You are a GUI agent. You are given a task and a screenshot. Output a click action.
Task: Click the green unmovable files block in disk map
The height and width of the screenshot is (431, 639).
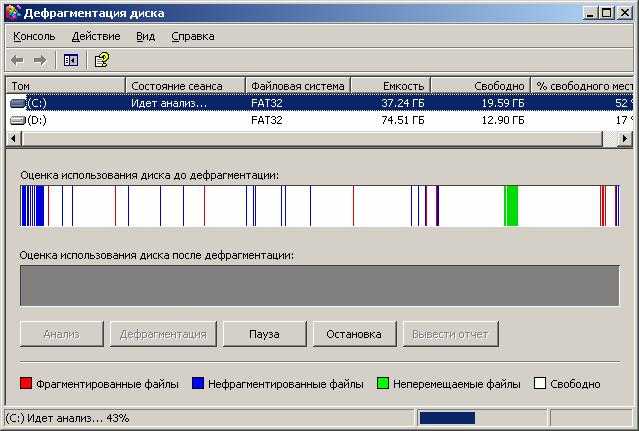(511, 206)
